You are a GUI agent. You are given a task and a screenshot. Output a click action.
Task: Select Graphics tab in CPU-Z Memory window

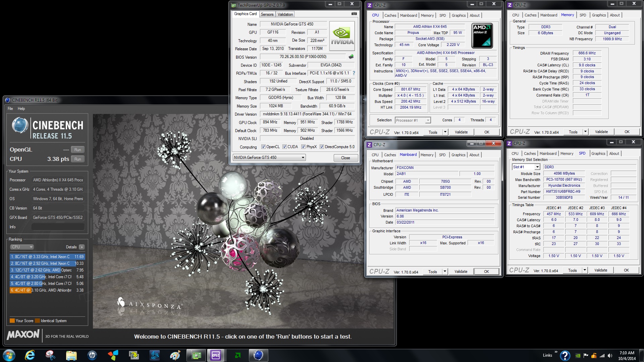pos(599,15)
